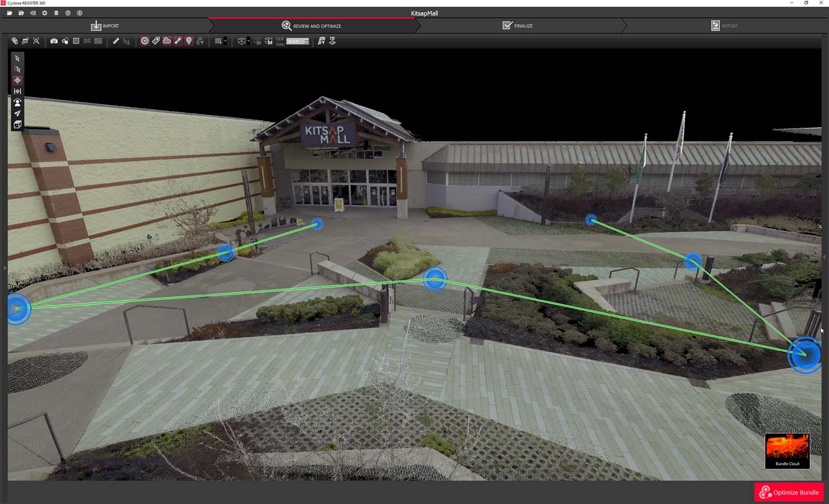Screen dimensions: 829x504
Task: Select the multi-select pointer tool
Action: click(17, 69)
